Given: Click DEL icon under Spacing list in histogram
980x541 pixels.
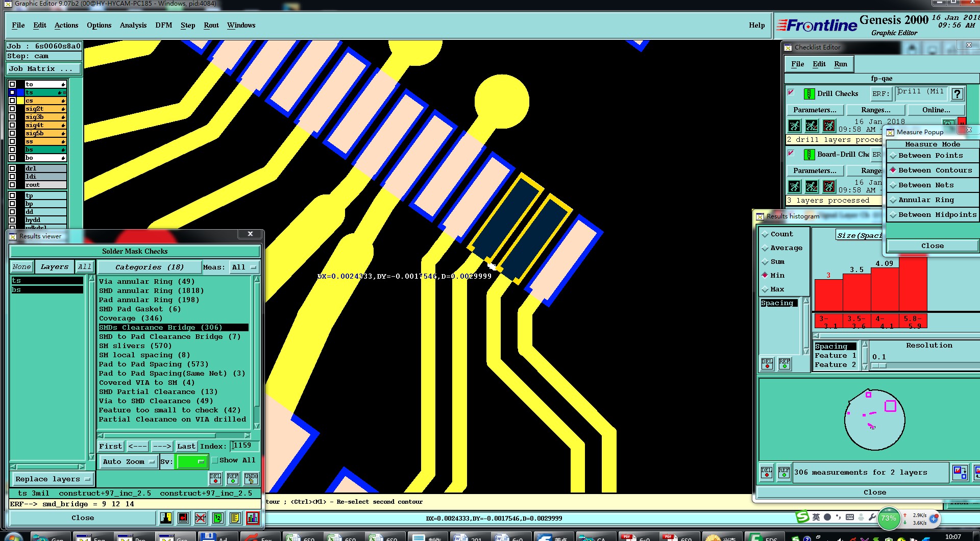Looking at the screenshot, I should (767, 363).
